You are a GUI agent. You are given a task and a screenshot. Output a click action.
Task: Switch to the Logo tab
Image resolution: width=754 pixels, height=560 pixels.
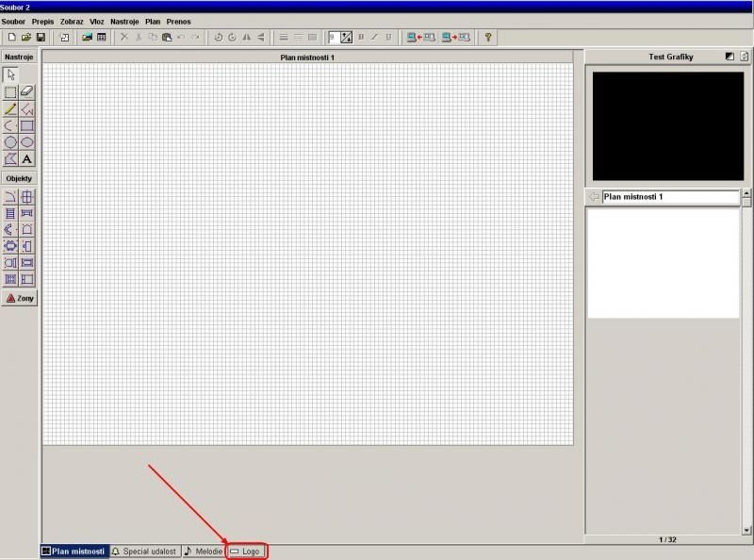point(247,551)
